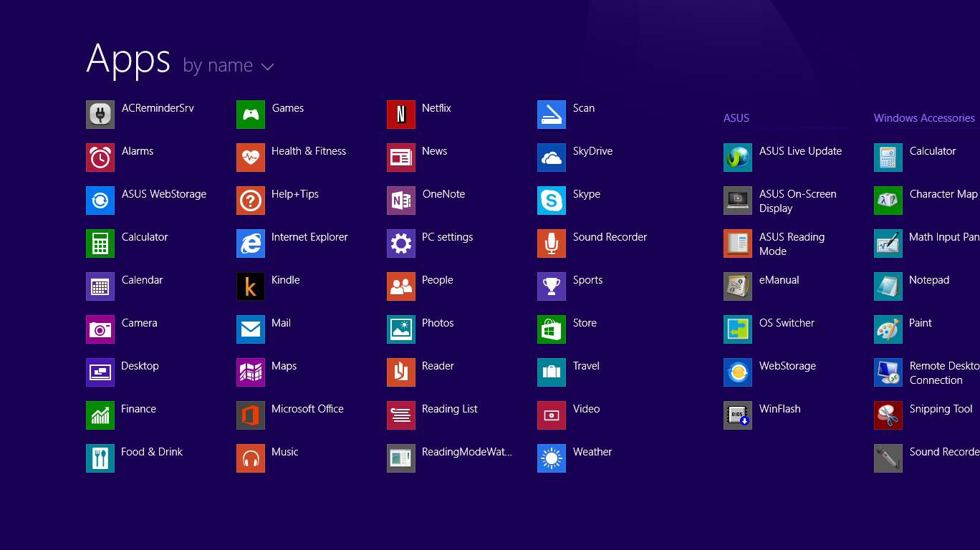Launch Internet Explorer icon
This screenshot has height=550, width=980.
[x=251, y=243]
